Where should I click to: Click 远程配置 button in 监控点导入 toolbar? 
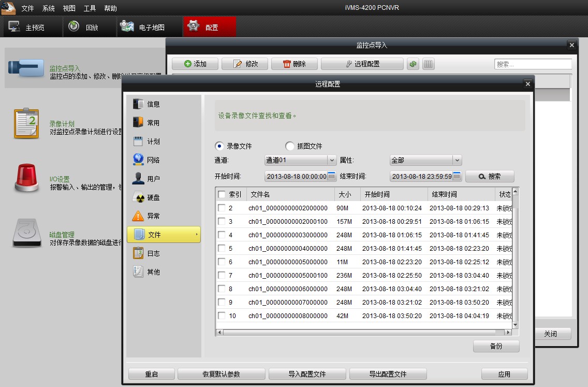pyautogui.click(x=362, y=64)
